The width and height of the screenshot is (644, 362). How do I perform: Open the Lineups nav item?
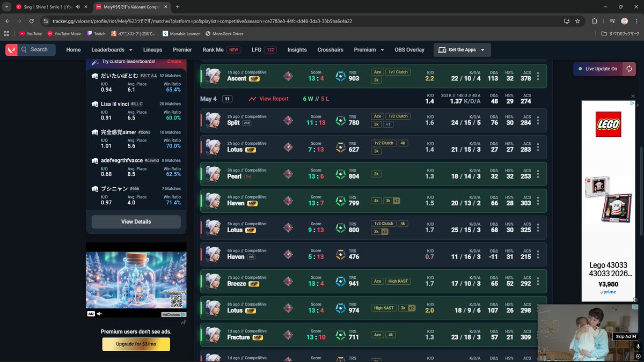(152, 50)
